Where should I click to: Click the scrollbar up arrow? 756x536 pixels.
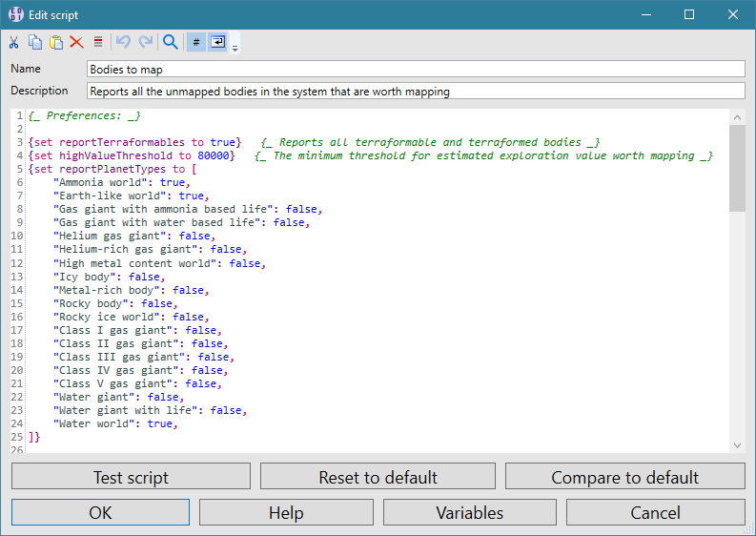(737, 116)
